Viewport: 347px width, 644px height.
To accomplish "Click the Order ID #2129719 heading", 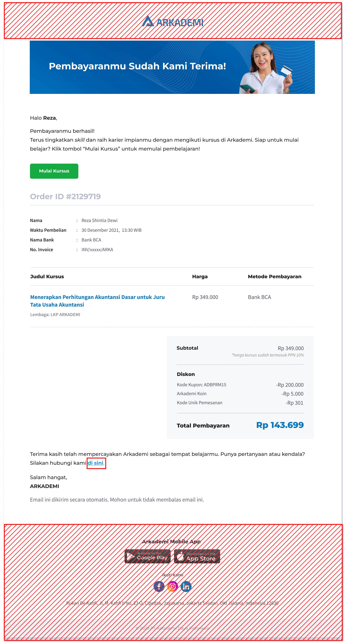I will point(65,196).
